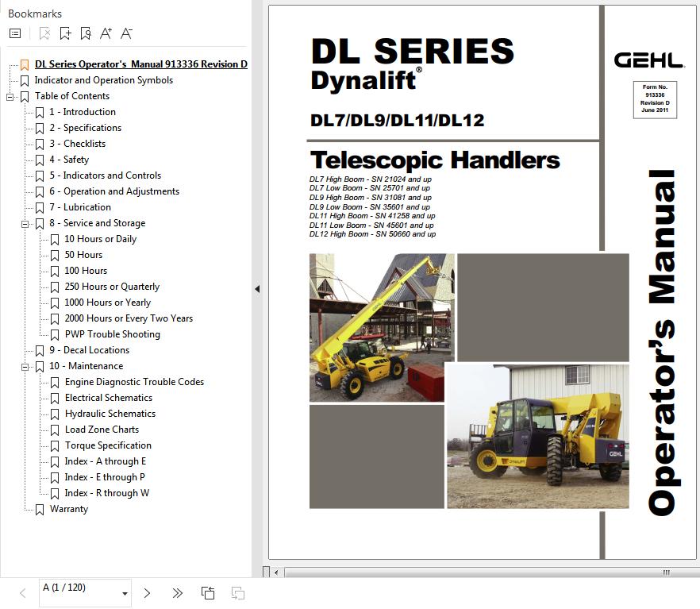Image resolution: width=700 pixels, height=609 pixels.
Task: Click bookmark icon beside Load Zone Charts
Action: click(55, 430)
